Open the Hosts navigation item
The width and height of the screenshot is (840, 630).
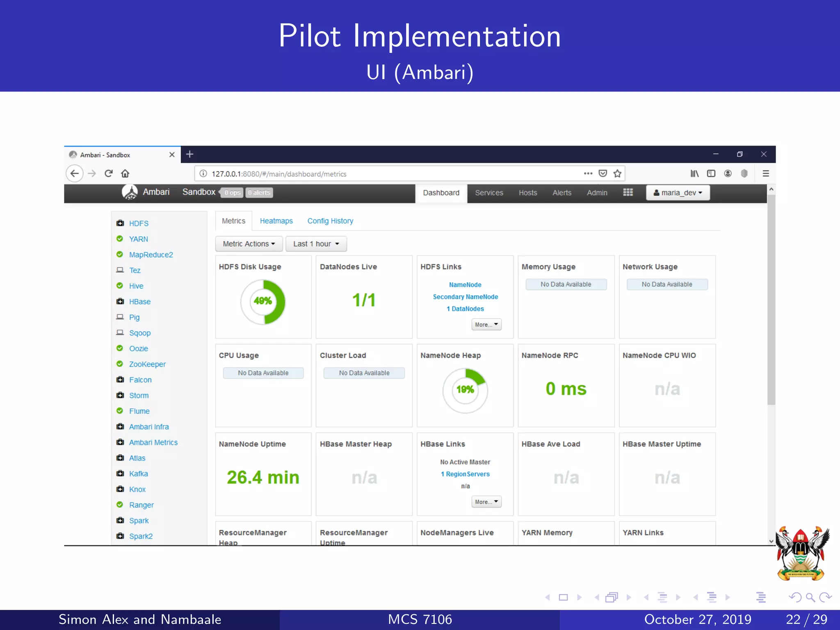pos(528,193)
